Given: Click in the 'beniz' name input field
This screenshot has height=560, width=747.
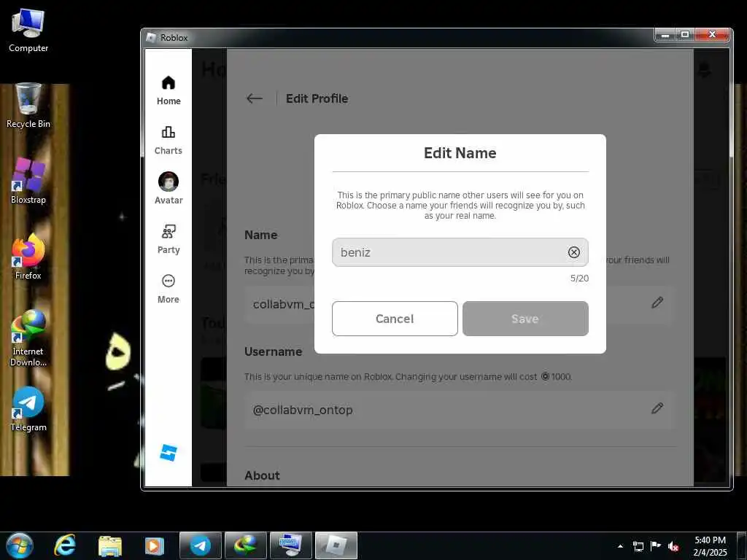Looking at the screenshot, I should 460,252.
